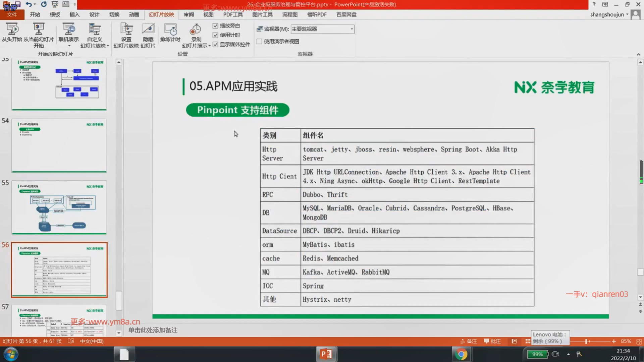Enable the use presenter view checkbox
This screenshot has height=362, width=644.
(x=259, y=42)
